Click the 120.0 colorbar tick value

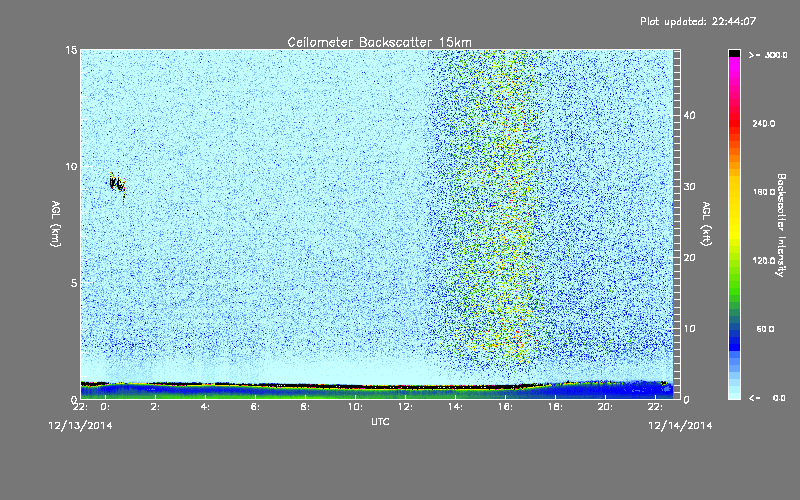[764, 261]
